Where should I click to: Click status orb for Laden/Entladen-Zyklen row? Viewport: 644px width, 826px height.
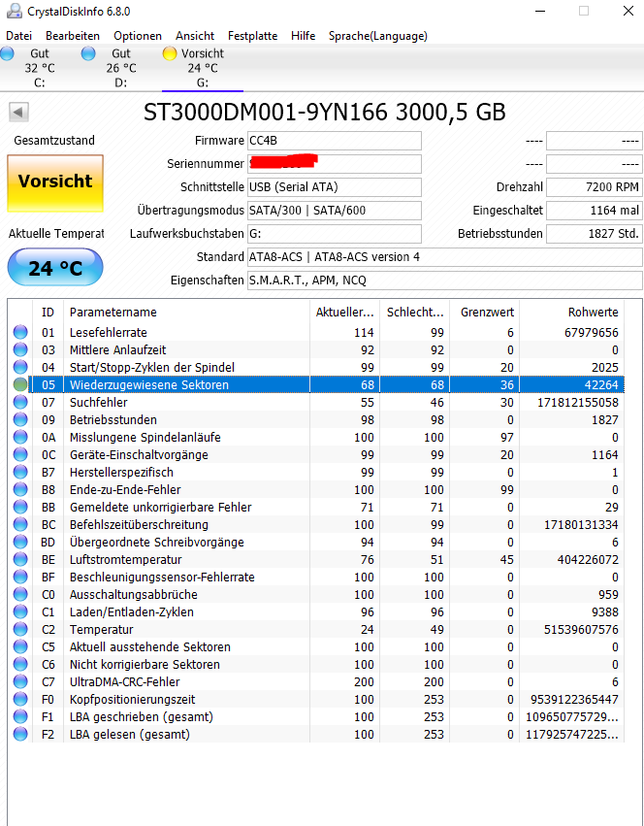pos(20,611)
